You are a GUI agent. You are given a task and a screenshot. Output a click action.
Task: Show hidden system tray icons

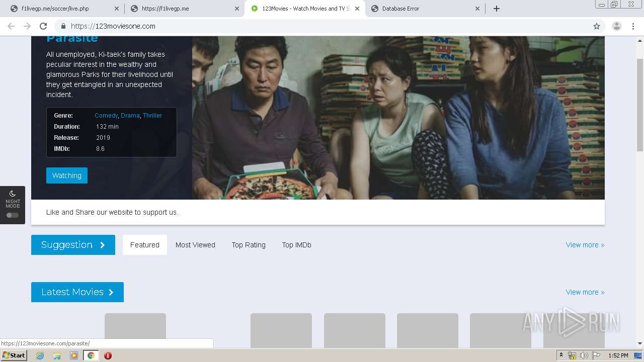pyautogui.click(x=561, y=355)
